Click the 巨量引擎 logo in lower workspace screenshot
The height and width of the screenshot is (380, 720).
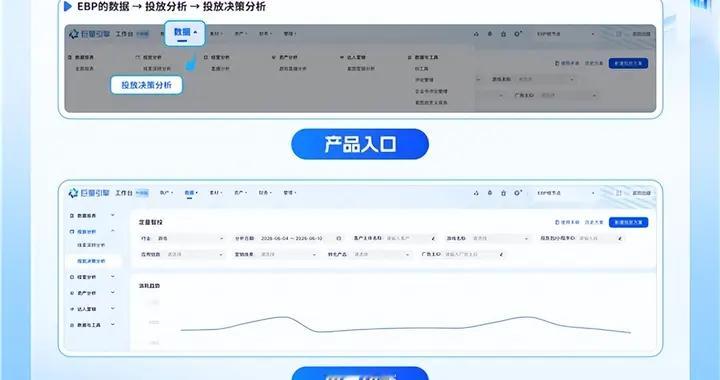[89, 193]
